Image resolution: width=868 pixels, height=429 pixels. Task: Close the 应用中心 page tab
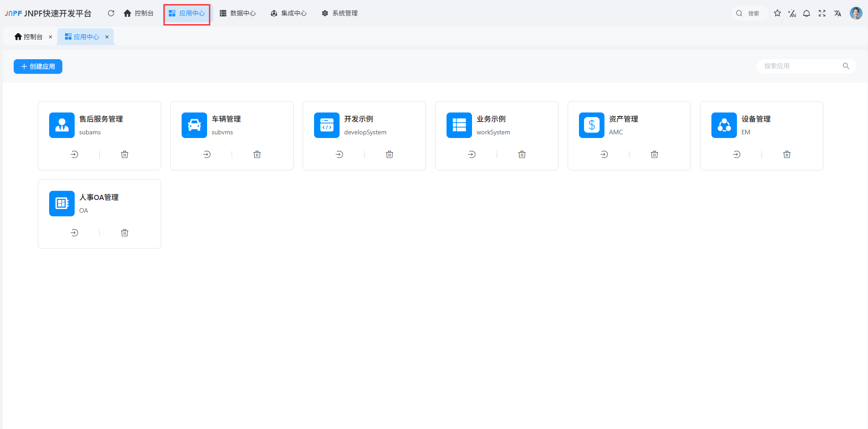(107, 37)
